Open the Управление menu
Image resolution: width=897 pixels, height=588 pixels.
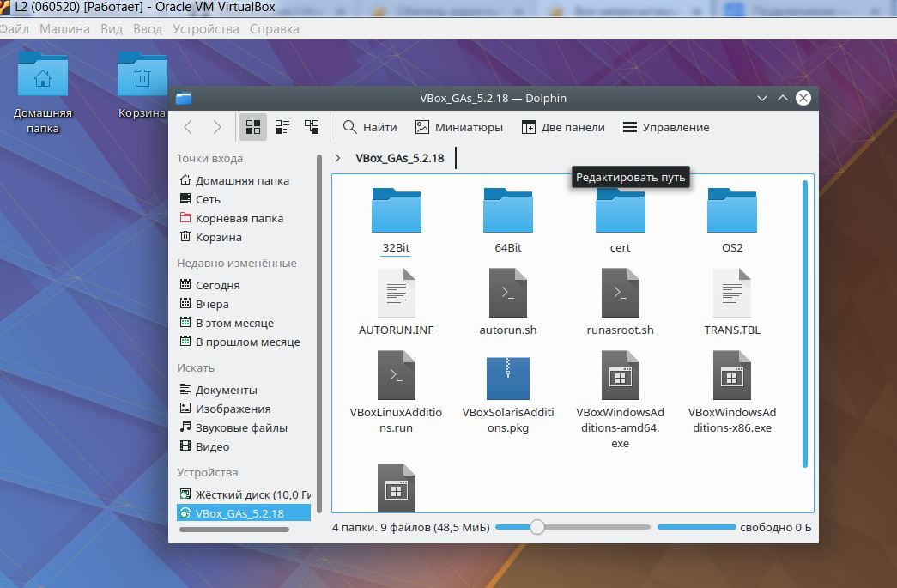pyautogui.click(x=666, y=127)
